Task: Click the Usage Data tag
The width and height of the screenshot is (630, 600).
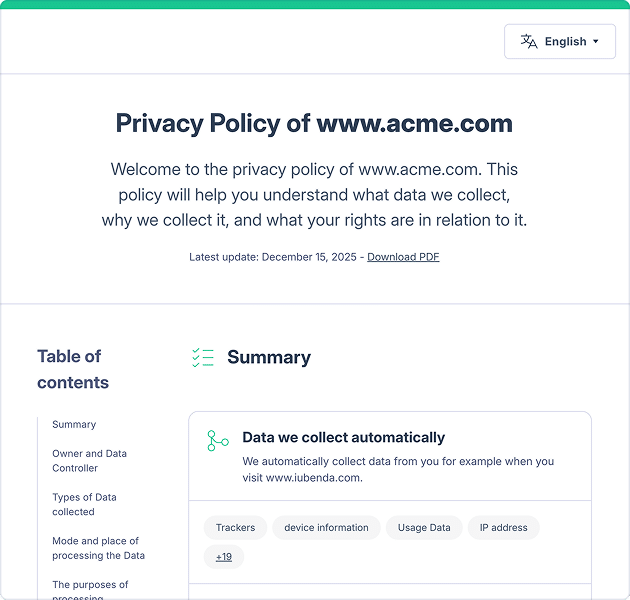Action: (424, 527)
